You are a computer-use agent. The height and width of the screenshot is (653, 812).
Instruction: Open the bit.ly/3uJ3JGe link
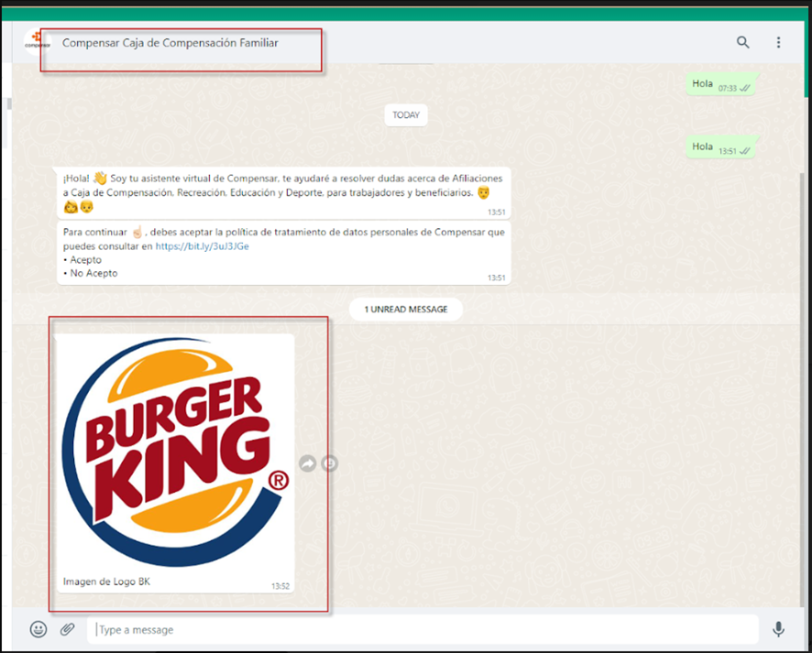202,246
